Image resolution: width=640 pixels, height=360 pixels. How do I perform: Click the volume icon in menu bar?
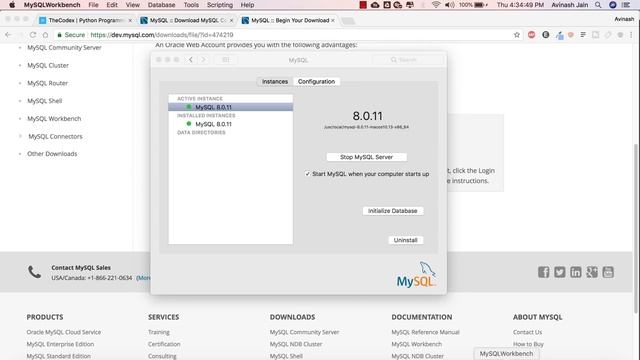(x=449, y=5)
